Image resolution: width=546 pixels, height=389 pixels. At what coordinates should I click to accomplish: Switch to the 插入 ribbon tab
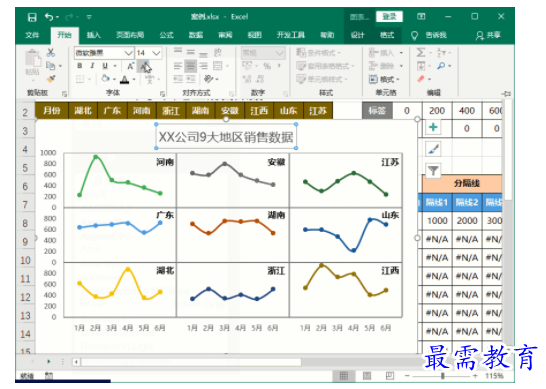coord(93,35)
